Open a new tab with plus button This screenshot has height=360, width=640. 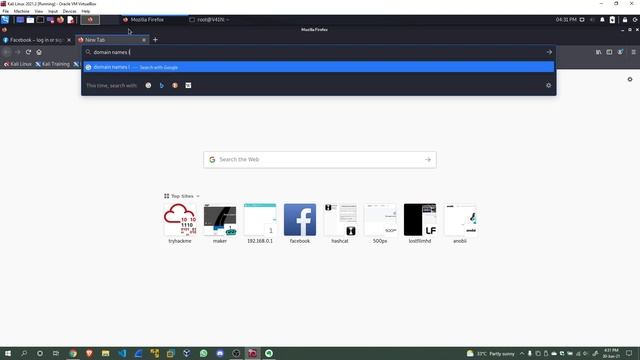[155, 40]
